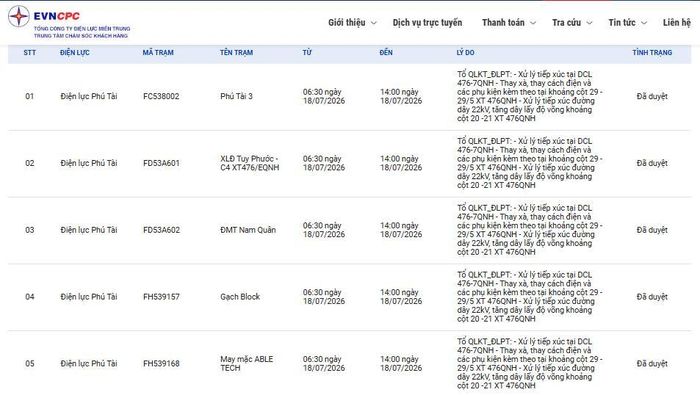Click station name XLĐ Tuy Phước - C4 XT476/EQNH
The width and height of the screenshot is (700, 395).
(250, 163)
